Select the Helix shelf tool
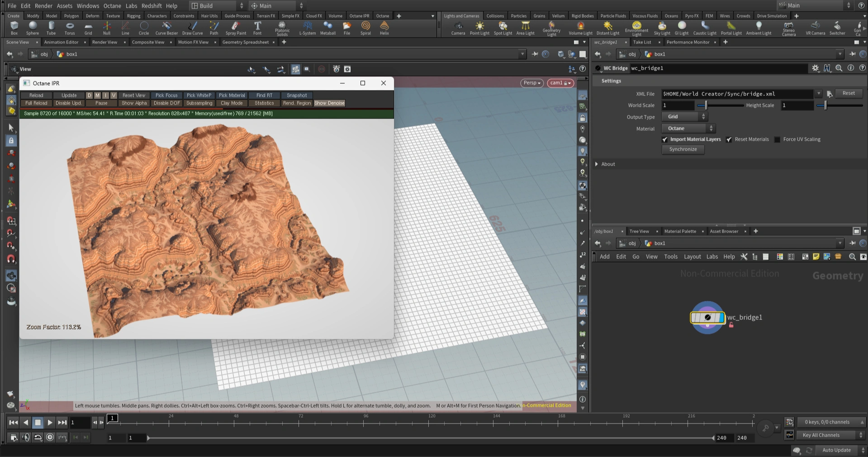868x457 pixels. click(x=384, y=28)
